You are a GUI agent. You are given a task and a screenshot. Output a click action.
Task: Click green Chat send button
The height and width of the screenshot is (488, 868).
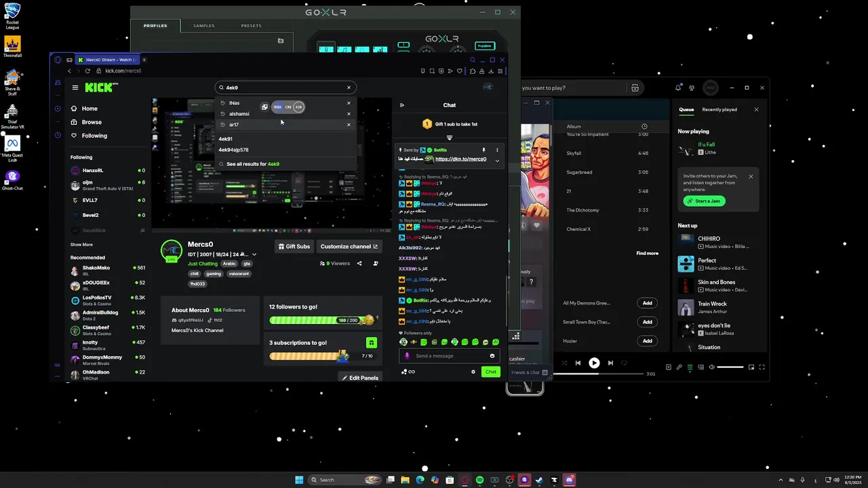coord(491,371)
